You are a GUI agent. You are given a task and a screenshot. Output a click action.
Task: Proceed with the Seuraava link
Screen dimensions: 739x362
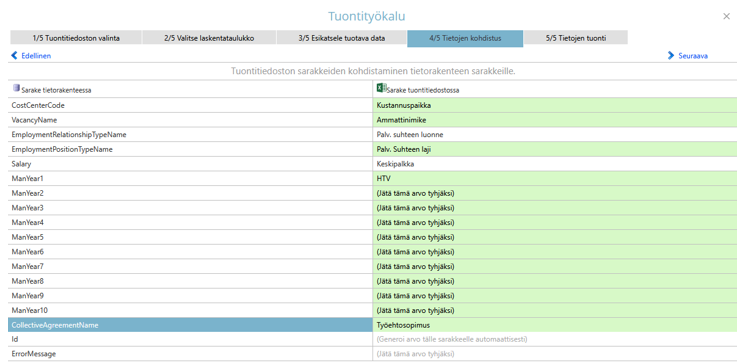point(693,56)
